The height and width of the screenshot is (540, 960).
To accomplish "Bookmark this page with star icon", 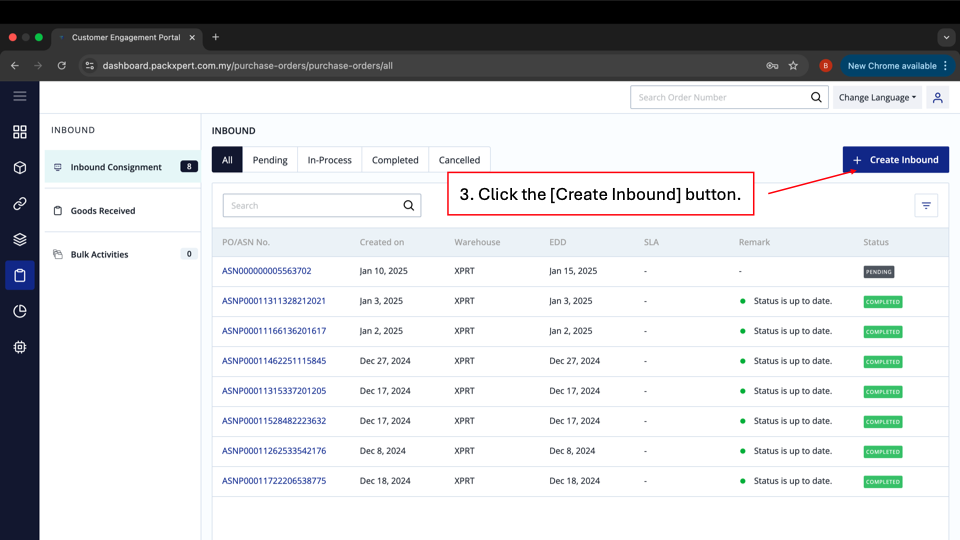I will click(x=793, y=66).
